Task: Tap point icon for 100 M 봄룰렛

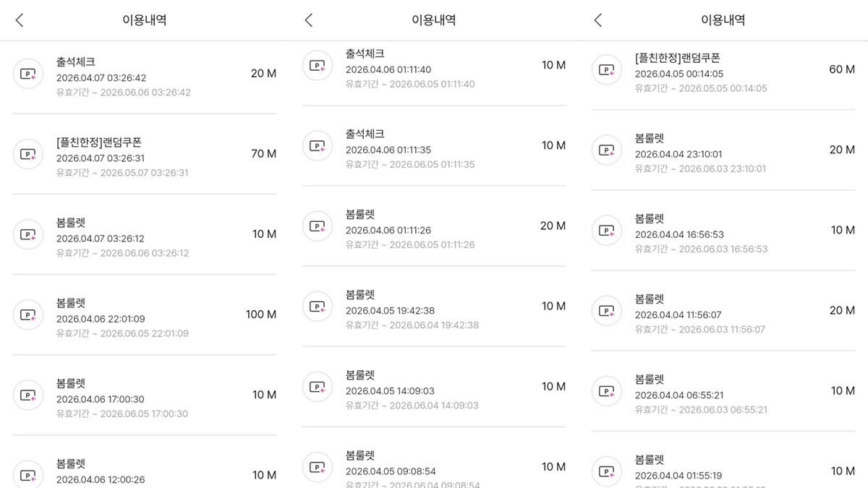Action: tap(28, 314)
